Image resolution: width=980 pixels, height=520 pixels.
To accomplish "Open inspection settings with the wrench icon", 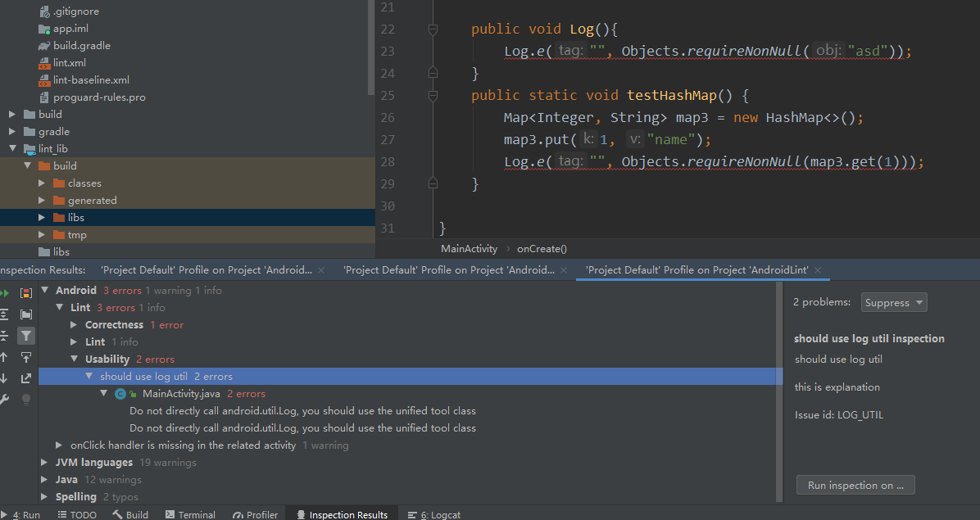I will pyautogui.click(x=4, y=400).
